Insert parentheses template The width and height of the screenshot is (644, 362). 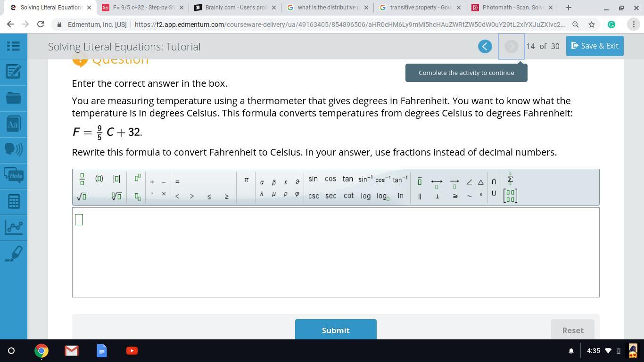click(99, 179)
